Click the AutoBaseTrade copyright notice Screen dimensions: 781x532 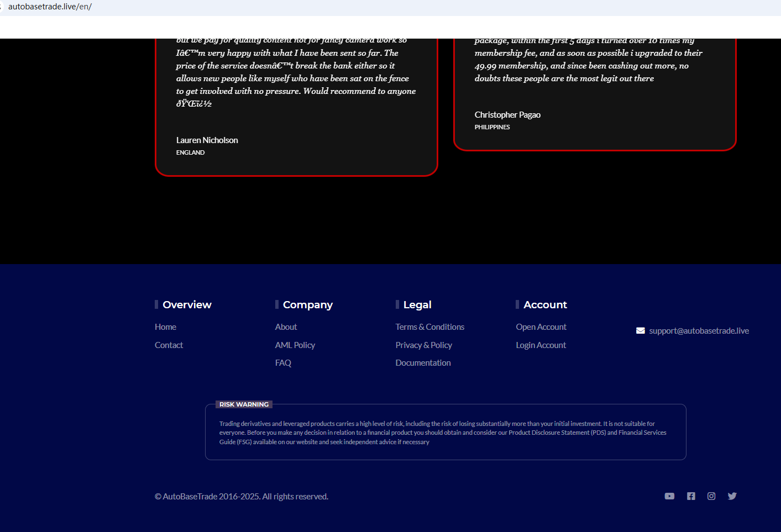pos(242,497)
